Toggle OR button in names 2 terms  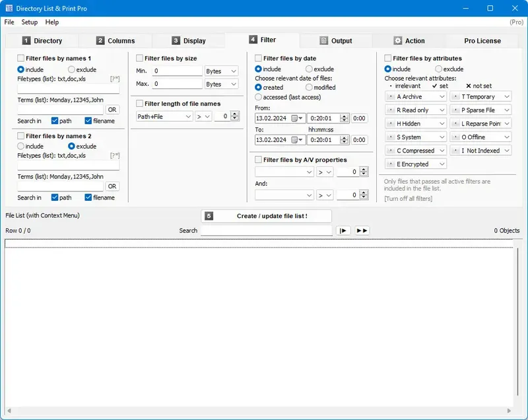112,186
